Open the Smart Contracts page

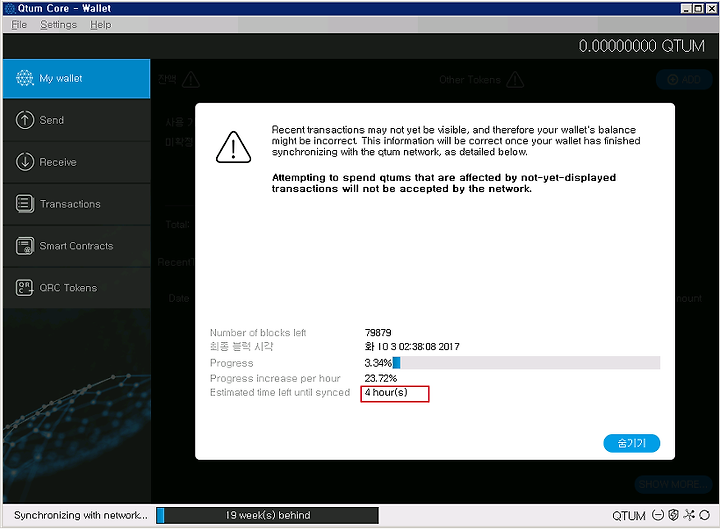76,246
